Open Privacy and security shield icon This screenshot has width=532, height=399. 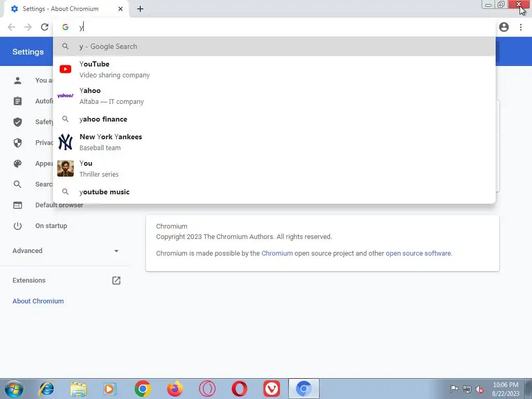click(x=18, y=142)
